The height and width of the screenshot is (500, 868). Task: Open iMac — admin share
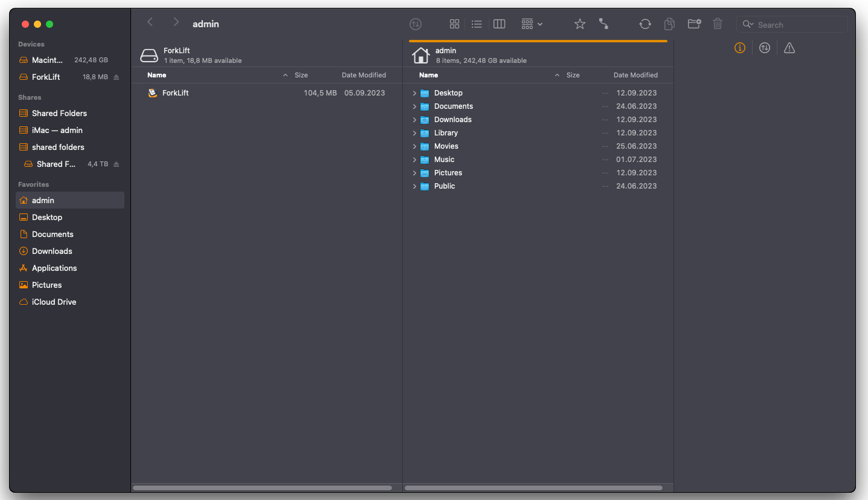pos(70,130)
